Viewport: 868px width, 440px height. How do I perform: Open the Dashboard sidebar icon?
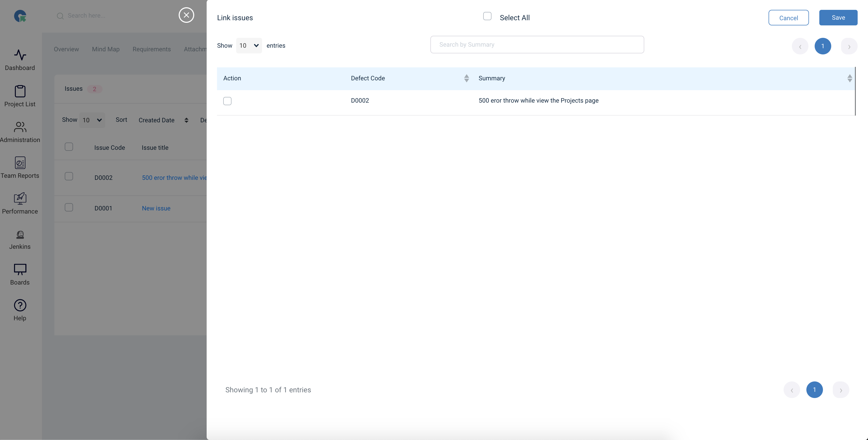point(20,55)
